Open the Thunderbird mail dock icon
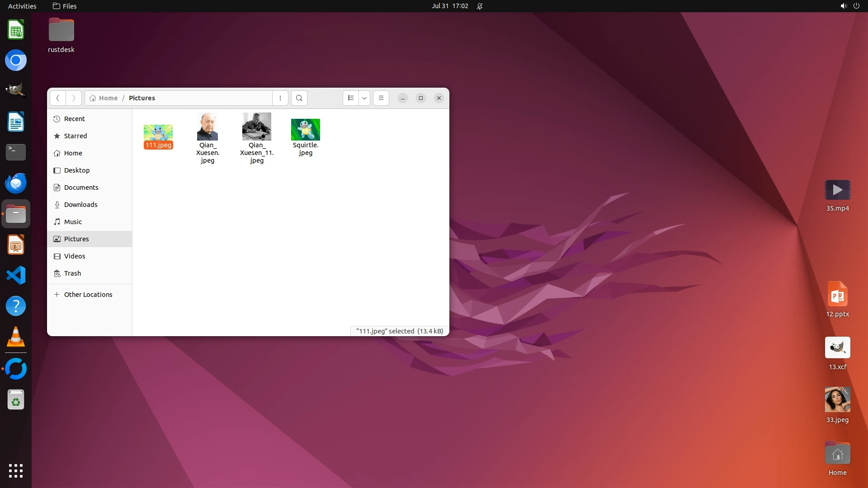The width and height of the screenshot is (868, 488). pyautogui.click(x=16, y=183)
